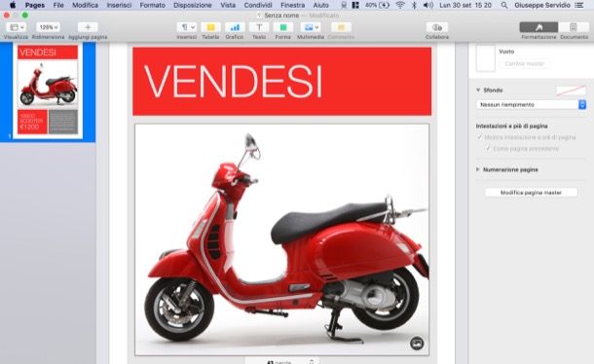The height and width of the screenshot is (364, 594).
Task: Click the Sfondo color swatch preview
Action: (x=571, y=91)
